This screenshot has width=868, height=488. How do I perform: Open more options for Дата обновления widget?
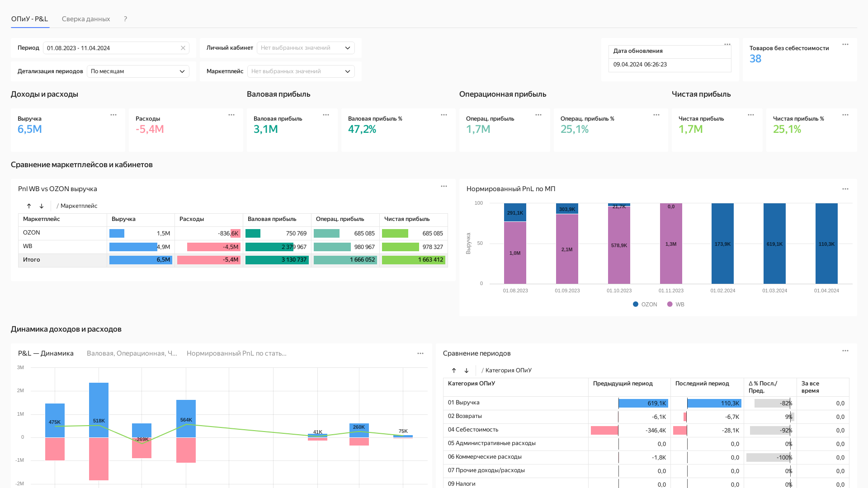(x=727, y=44)
